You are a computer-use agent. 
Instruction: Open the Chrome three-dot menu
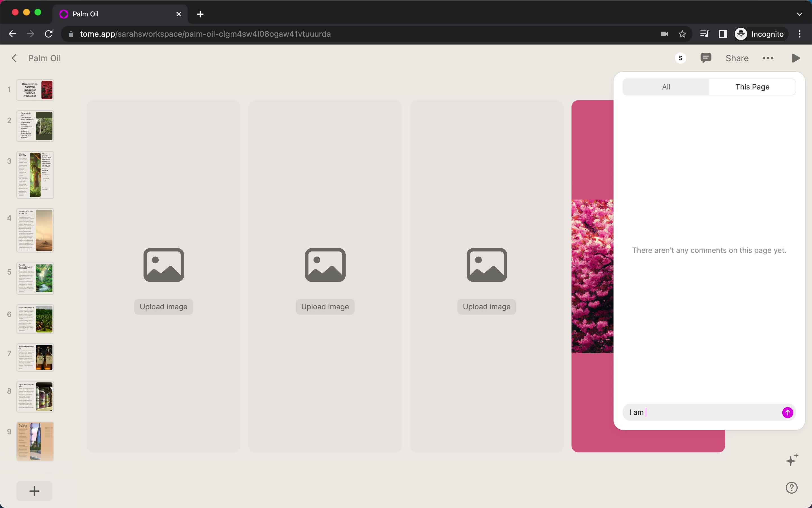click(800, 34)
